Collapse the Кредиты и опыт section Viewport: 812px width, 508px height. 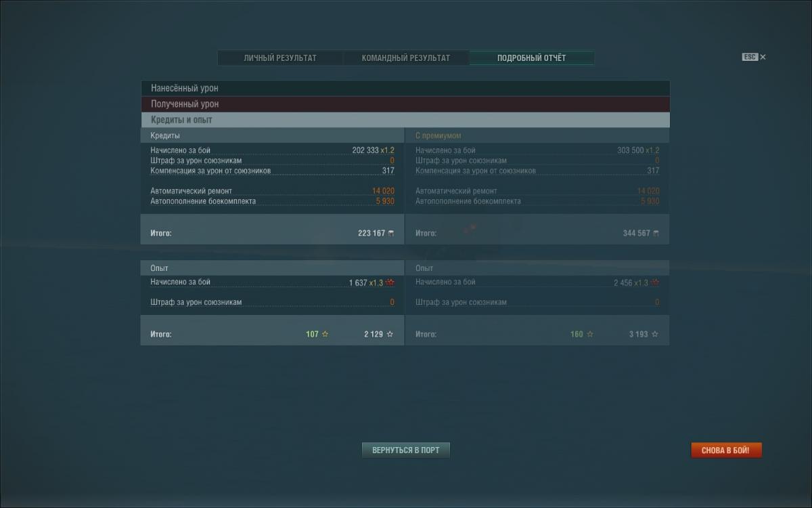[405, 120]
